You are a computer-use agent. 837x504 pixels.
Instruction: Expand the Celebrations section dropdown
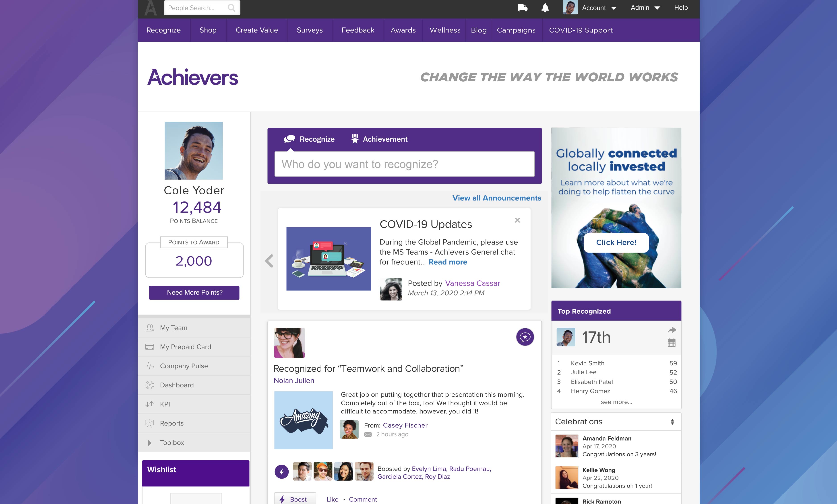(672, 422)
